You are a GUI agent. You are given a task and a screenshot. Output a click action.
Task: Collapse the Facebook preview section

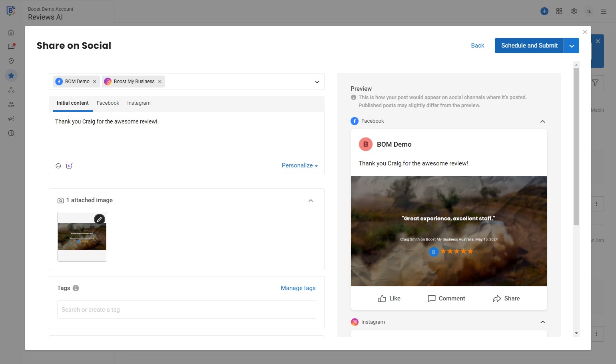[542, 121]
